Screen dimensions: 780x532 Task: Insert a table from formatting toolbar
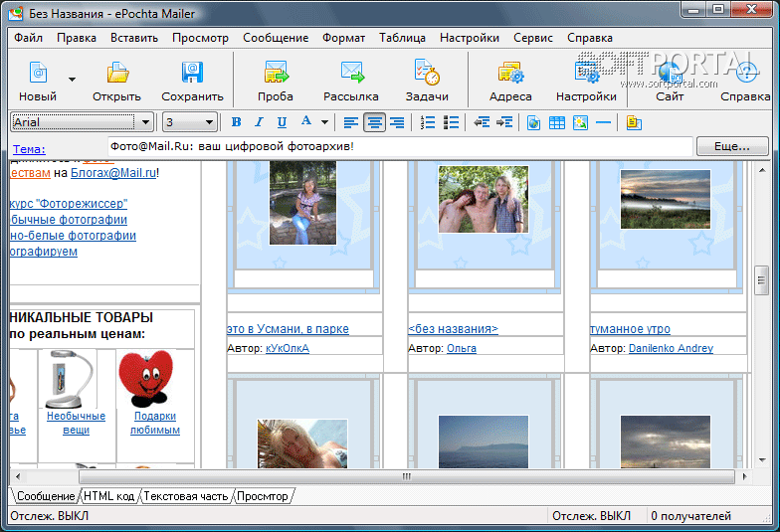pyautogui.click(x=557, y=122)
